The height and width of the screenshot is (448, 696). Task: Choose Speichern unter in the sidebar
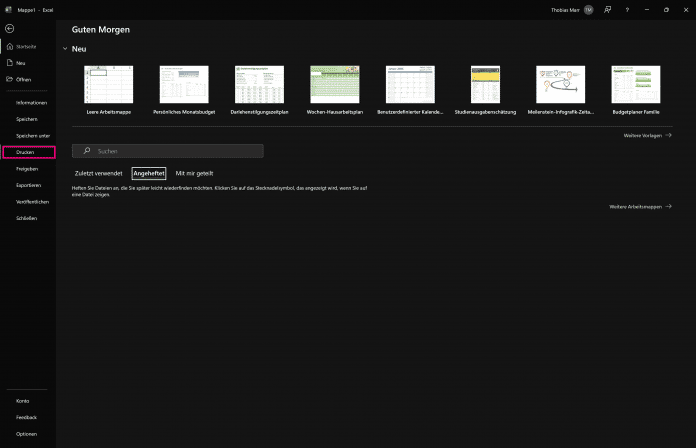click(33, 135)
